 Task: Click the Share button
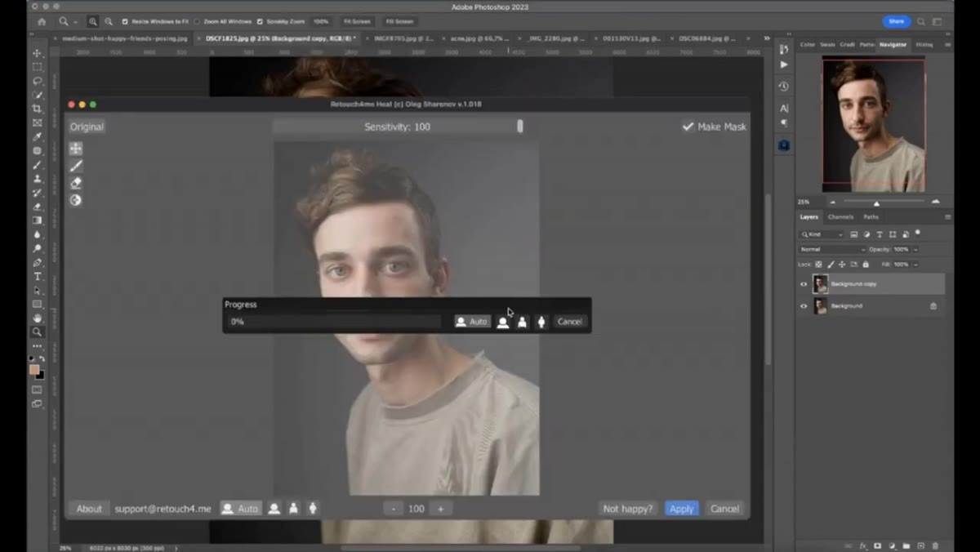click(896, 21)
